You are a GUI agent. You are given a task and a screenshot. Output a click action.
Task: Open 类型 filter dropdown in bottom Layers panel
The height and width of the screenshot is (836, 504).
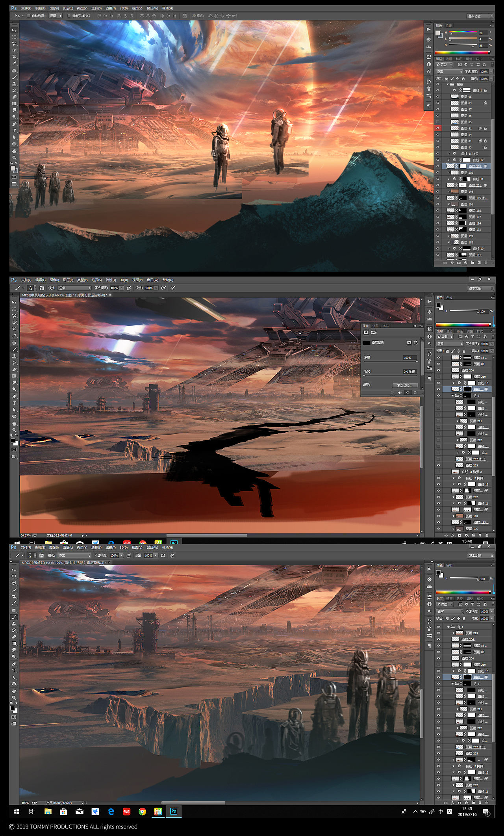point(445,604)
